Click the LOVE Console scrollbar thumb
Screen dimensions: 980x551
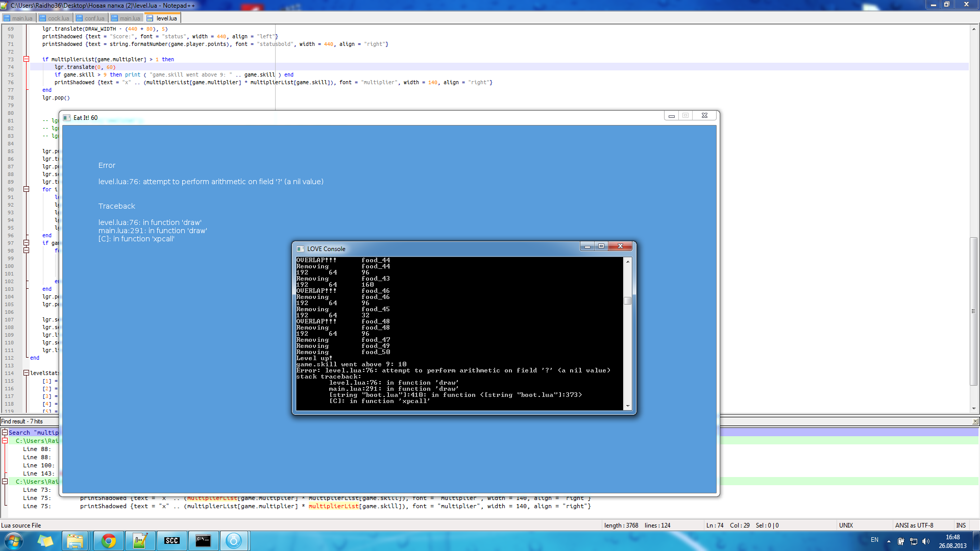628,300
